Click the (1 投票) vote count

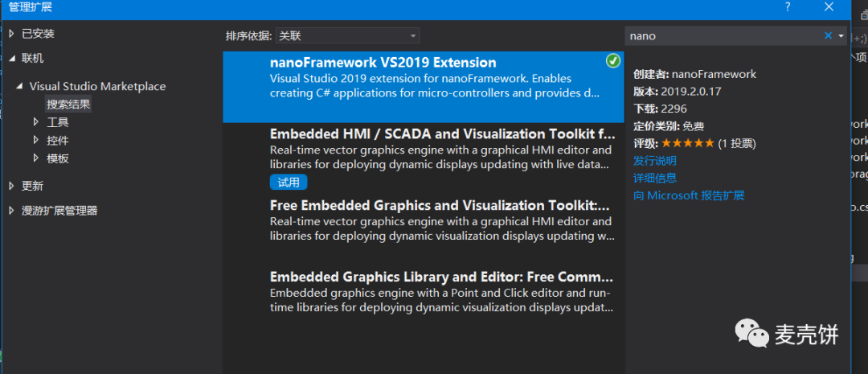[x=737, y=143]
